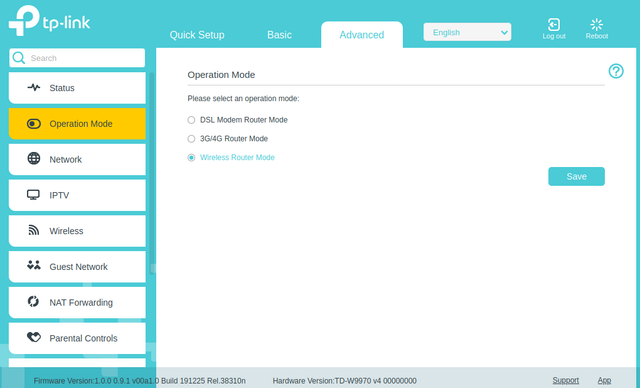Click the Network globe icon
640x388 pixels.
pos(34,158)
